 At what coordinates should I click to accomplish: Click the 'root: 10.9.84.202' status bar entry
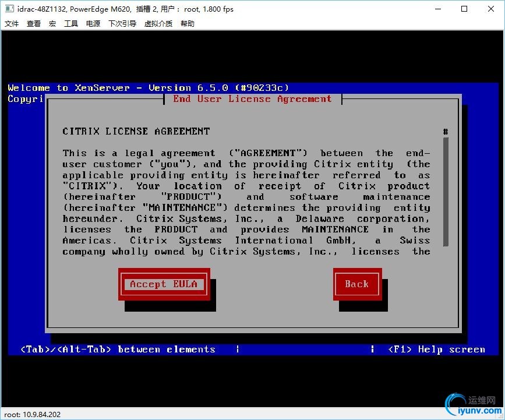pyautogui.click(x=32, y=415)
